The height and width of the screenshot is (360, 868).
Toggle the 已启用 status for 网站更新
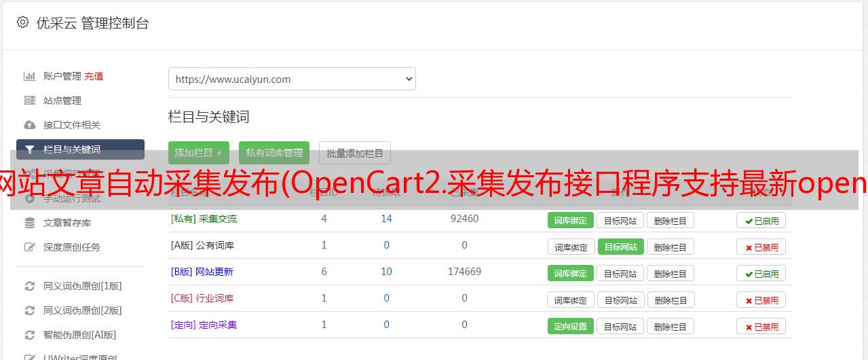pyautogui.click(x=761, y=273)
